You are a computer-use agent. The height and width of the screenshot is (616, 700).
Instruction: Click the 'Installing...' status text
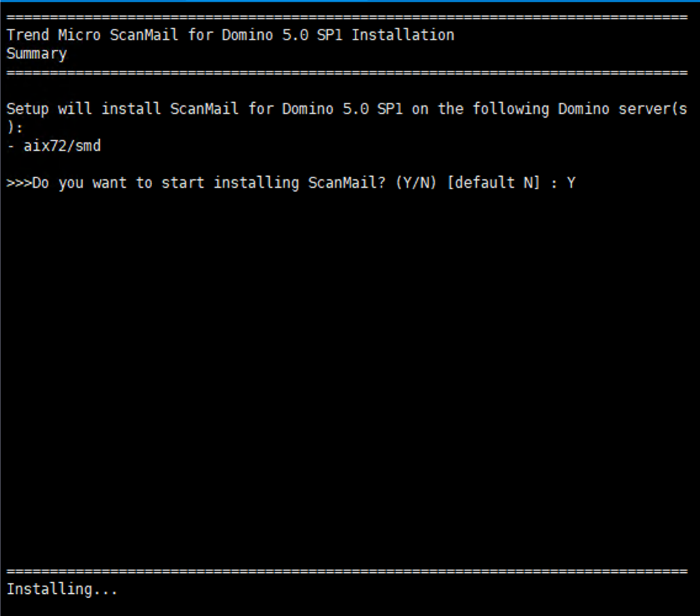tap(62, 590)
